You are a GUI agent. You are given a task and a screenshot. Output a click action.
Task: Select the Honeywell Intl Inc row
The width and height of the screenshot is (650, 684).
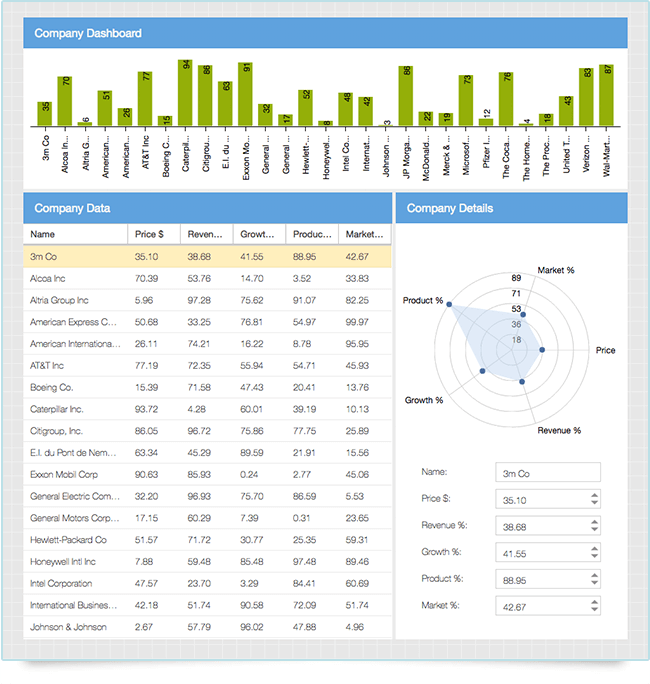[207, 562]
